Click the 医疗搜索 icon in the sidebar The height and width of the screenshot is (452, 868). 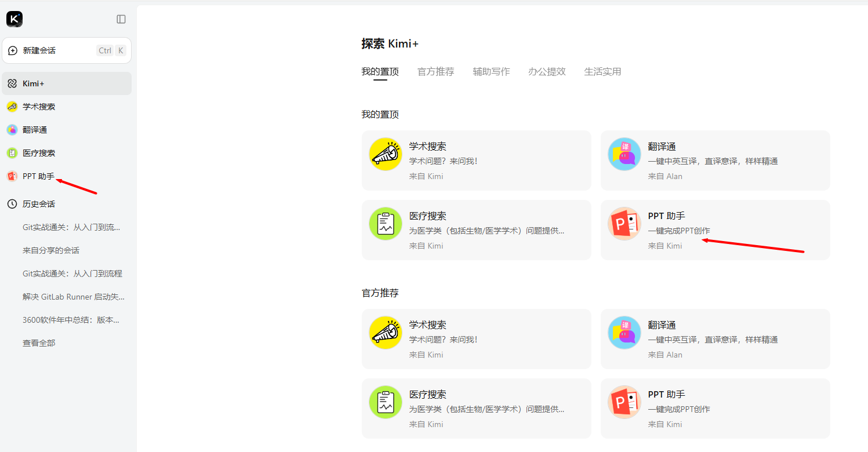tap(12, 153)
